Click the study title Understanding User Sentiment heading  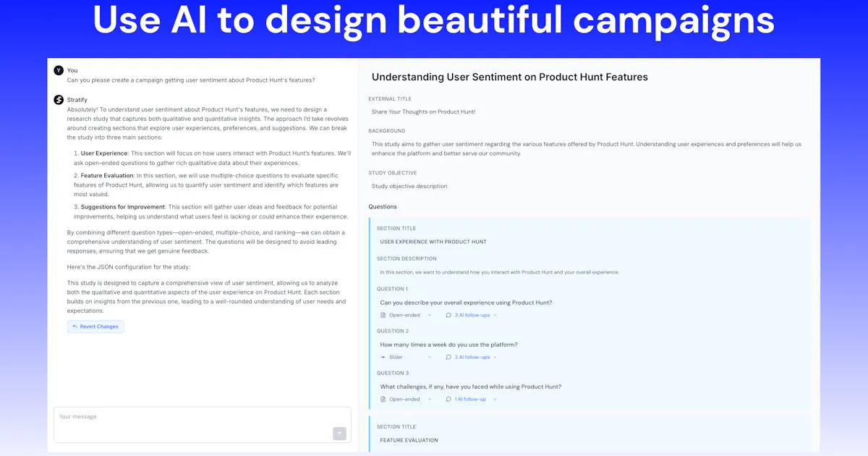[x=510, y=77]
